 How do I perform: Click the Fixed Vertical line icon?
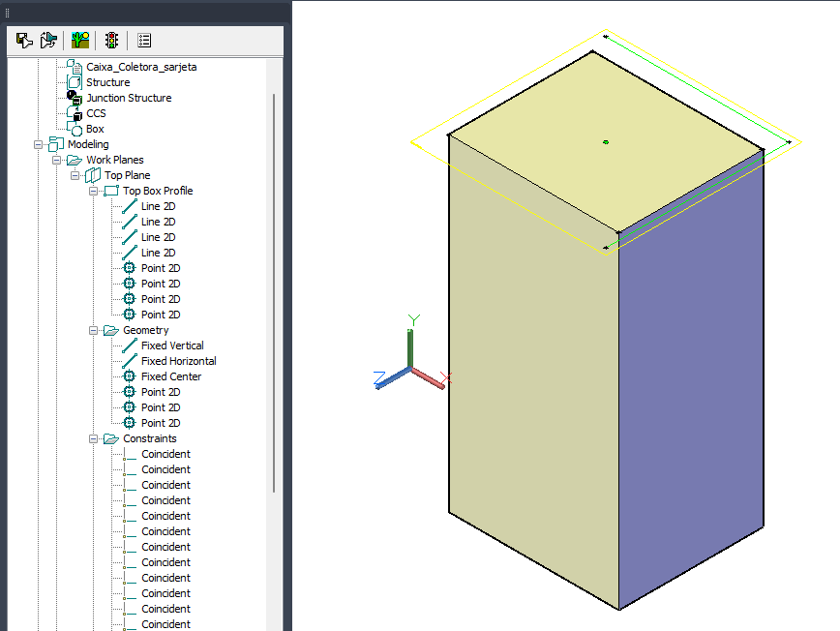[x=129, y=346]
